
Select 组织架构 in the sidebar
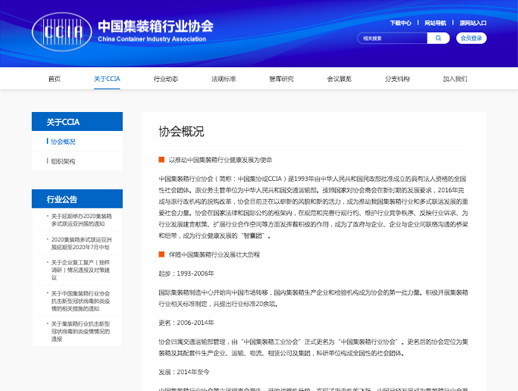click(x=63, y=161)
